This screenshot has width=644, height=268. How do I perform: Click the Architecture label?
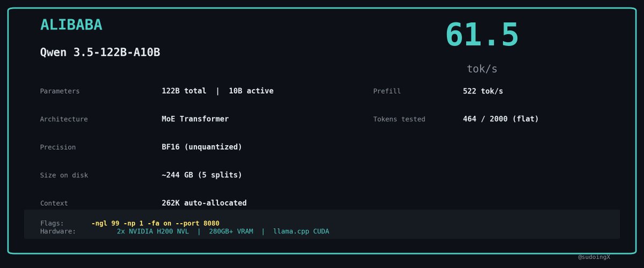[64, 119]
